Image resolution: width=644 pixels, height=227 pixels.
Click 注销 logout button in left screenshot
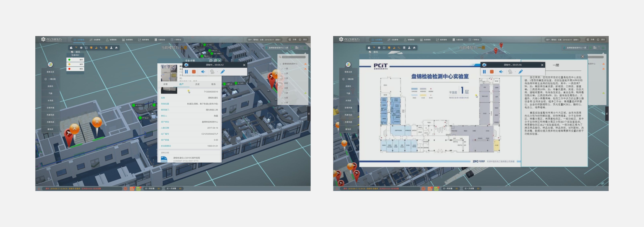point(292,40)
